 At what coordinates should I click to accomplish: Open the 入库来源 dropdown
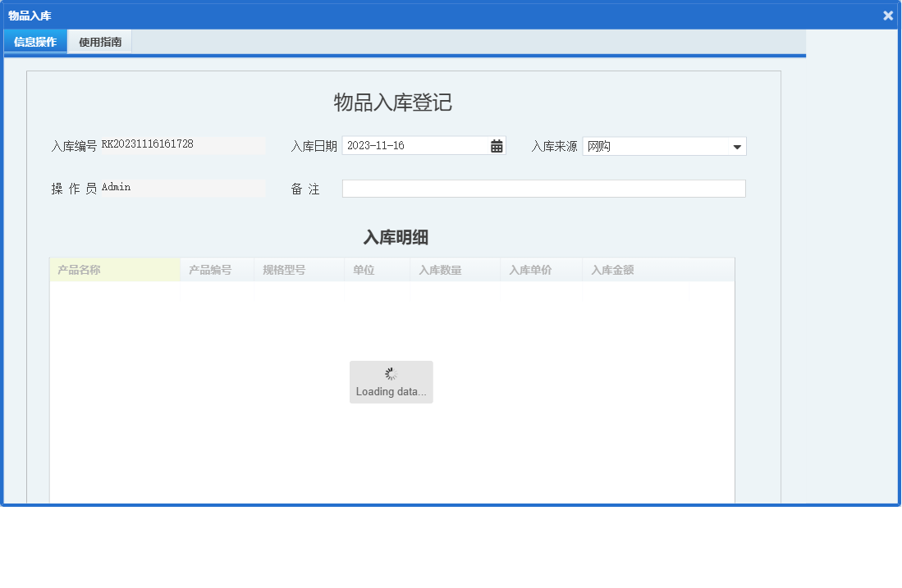coord(665,145)
